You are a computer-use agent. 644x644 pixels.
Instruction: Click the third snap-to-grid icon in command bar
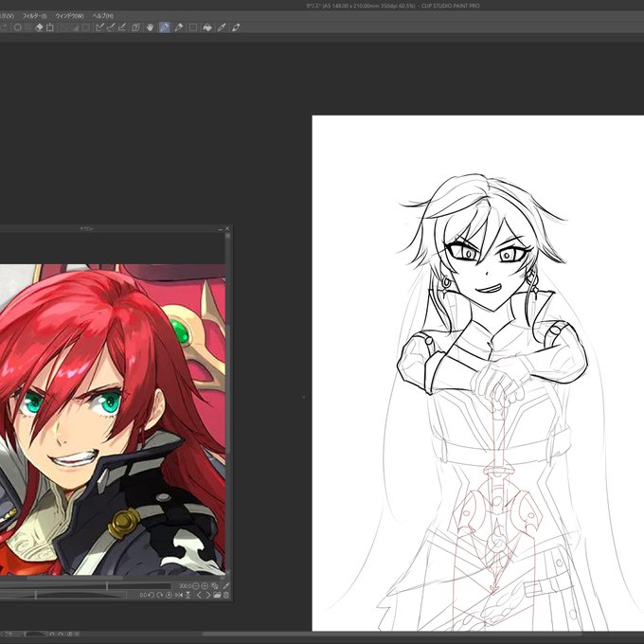point(122,27)
